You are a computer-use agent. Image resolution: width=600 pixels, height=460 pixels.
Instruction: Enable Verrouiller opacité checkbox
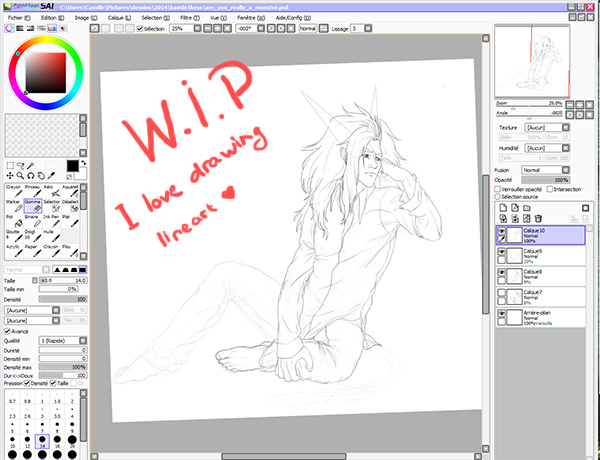(x=497, y=189)
